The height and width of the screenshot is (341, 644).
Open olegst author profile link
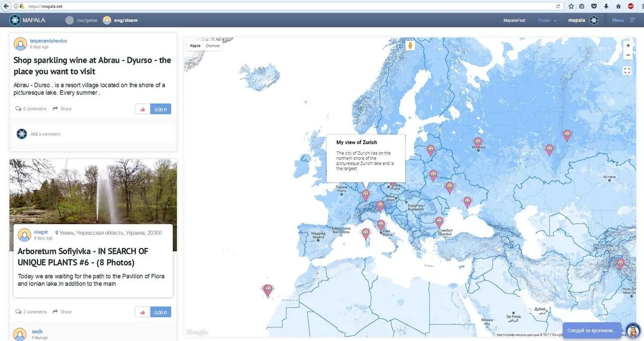(x=41, y=232)
